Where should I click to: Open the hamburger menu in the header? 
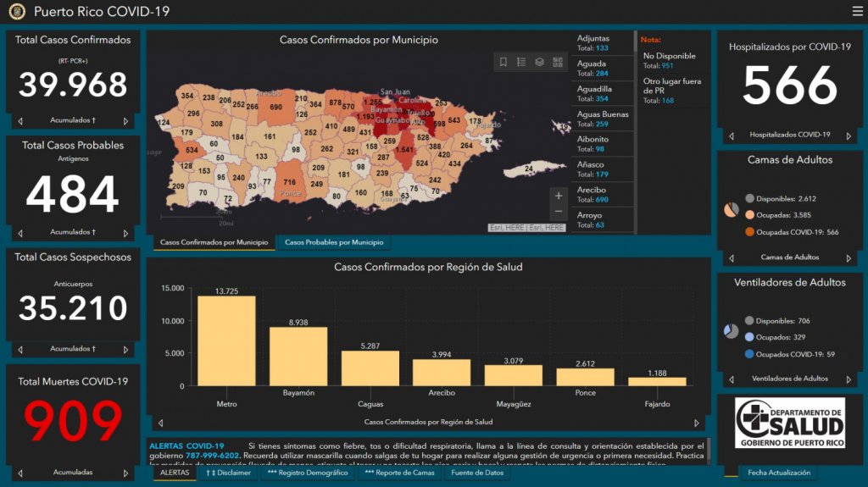click(x=857, y=11)
